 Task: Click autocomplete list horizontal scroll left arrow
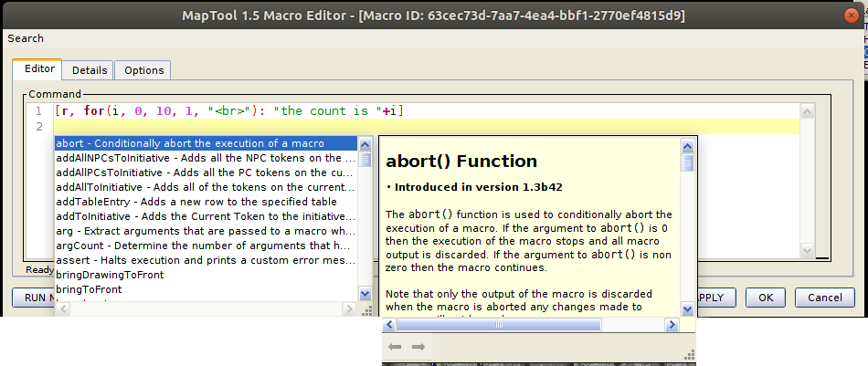(x=61, y=308)
